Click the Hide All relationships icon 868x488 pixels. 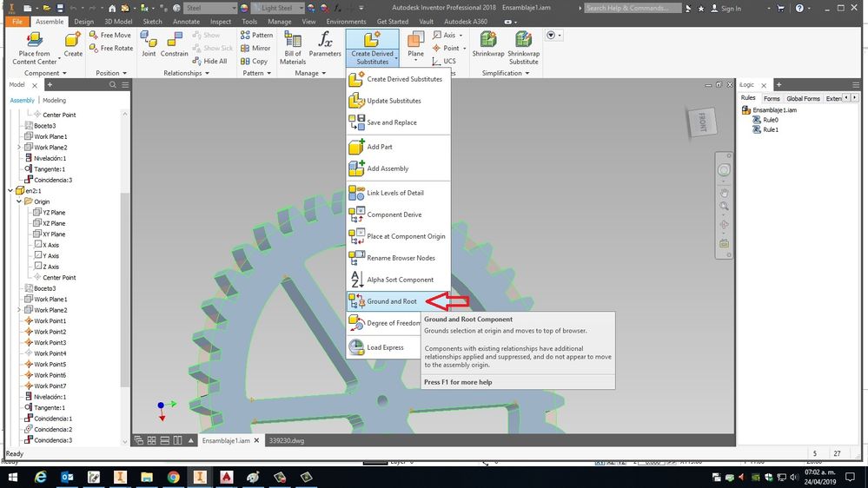(x=209, y=62)
